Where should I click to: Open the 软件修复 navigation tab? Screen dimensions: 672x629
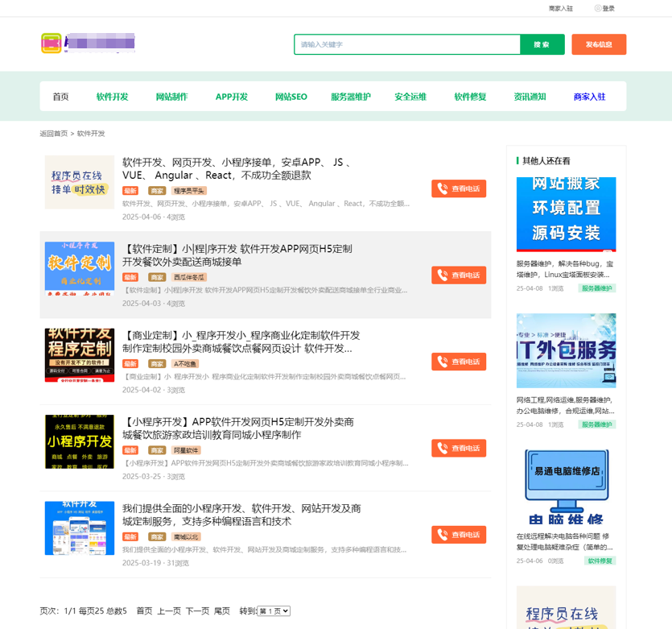tap(470, 97)
